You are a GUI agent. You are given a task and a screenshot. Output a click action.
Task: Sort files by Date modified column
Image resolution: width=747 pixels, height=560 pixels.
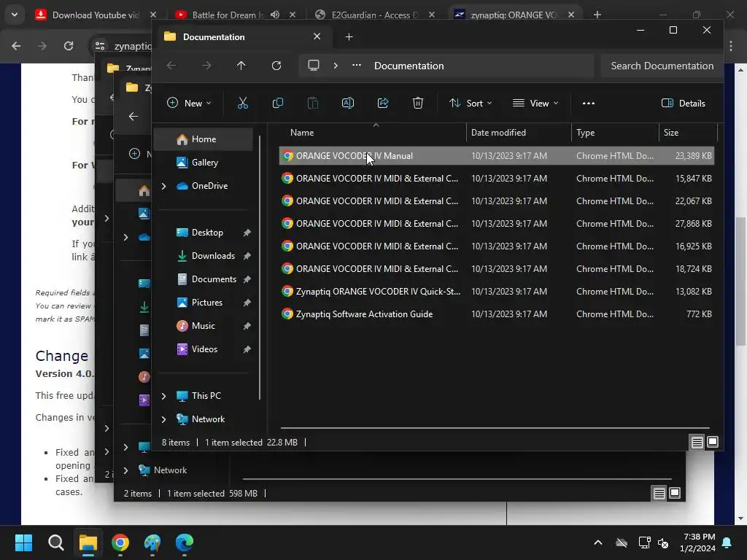point(519,133)
